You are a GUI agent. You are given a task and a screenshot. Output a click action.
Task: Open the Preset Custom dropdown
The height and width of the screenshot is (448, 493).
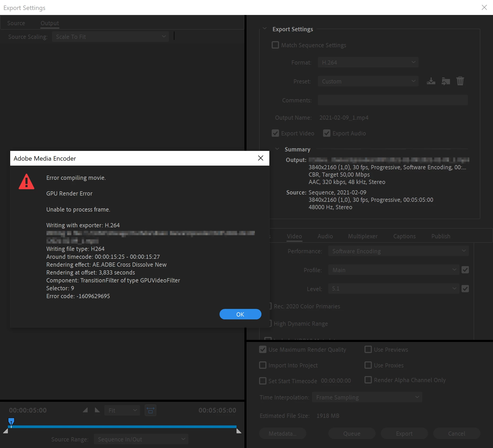click(368, 81)
